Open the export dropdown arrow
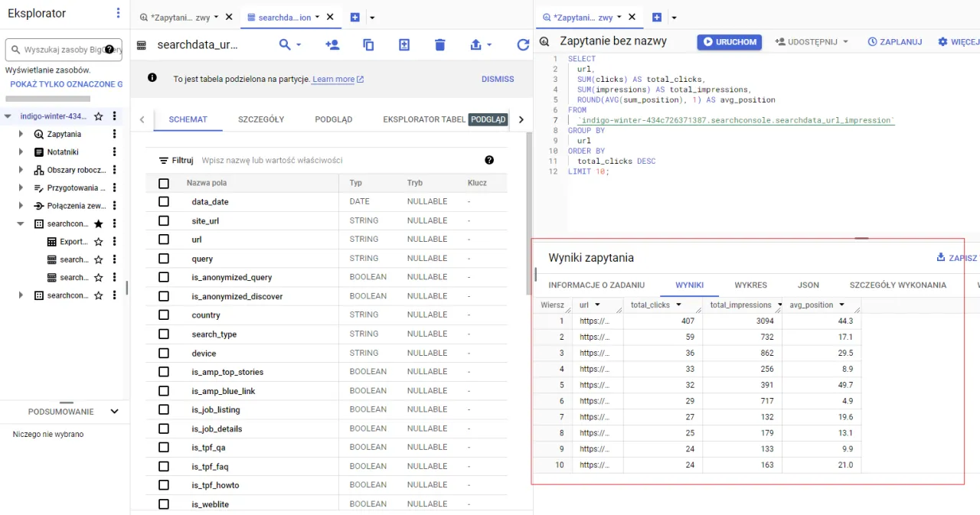Image resolution: width=980 pixels, height=515 pixels. click(488, 44)
